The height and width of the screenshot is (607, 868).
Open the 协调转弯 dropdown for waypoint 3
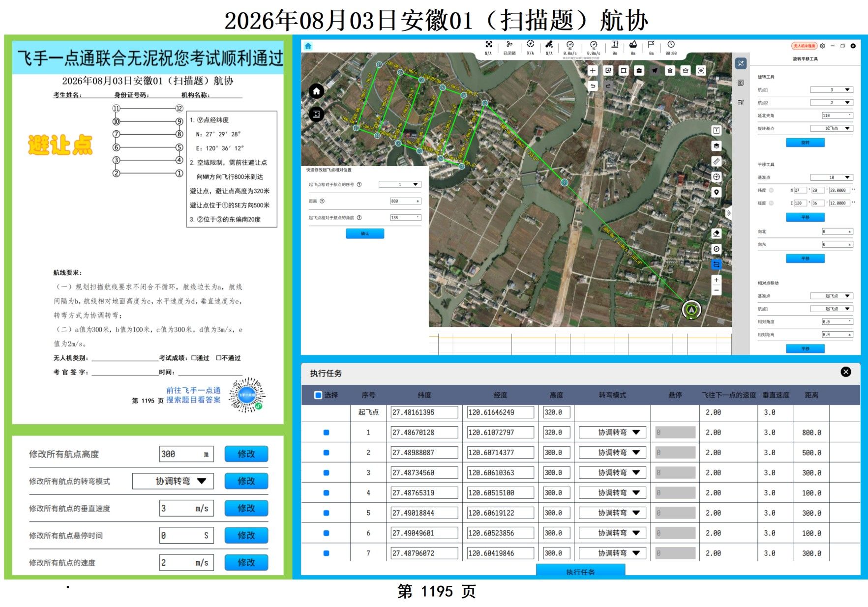click(x=612, y=473)
